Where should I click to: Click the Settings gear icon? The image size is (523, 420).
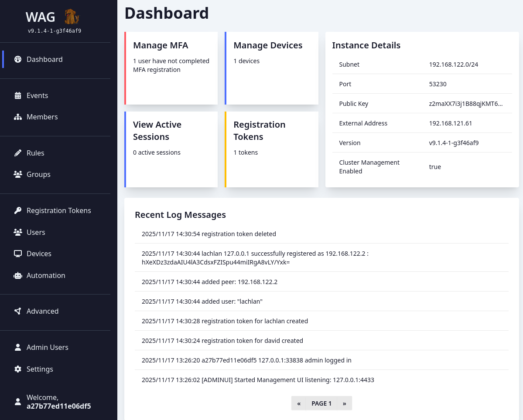18,369
